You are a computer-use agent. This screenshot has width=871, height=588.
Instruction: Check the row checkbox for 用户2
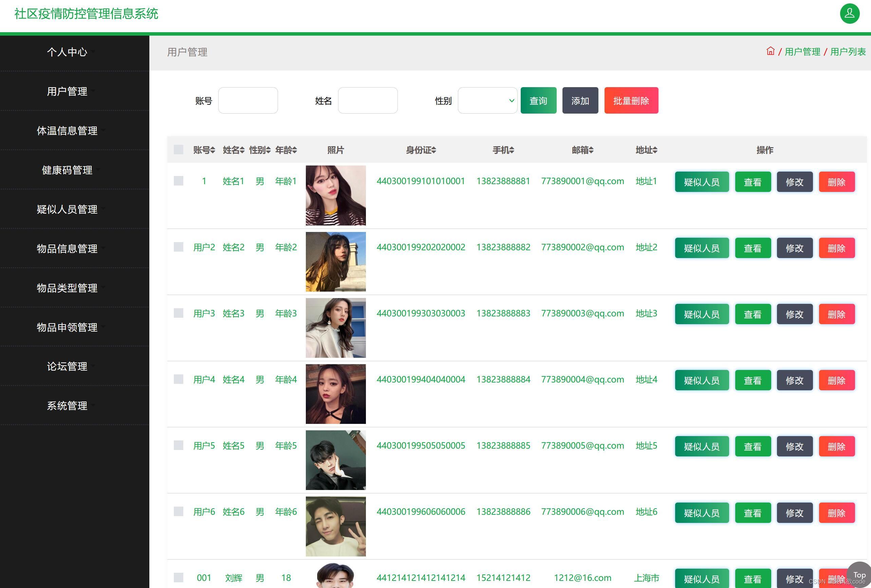[179, 247]
